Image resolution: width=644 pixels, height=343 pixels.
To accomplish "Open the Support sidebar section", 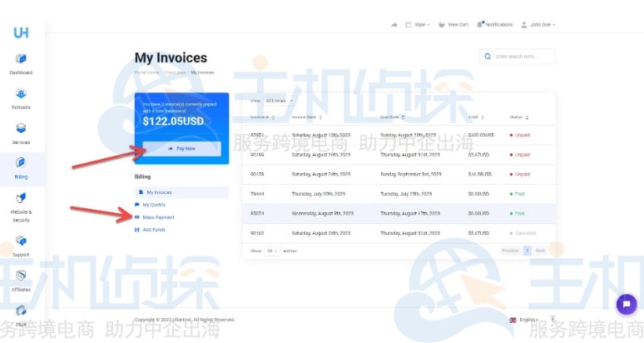I will [x=21, y=246].
